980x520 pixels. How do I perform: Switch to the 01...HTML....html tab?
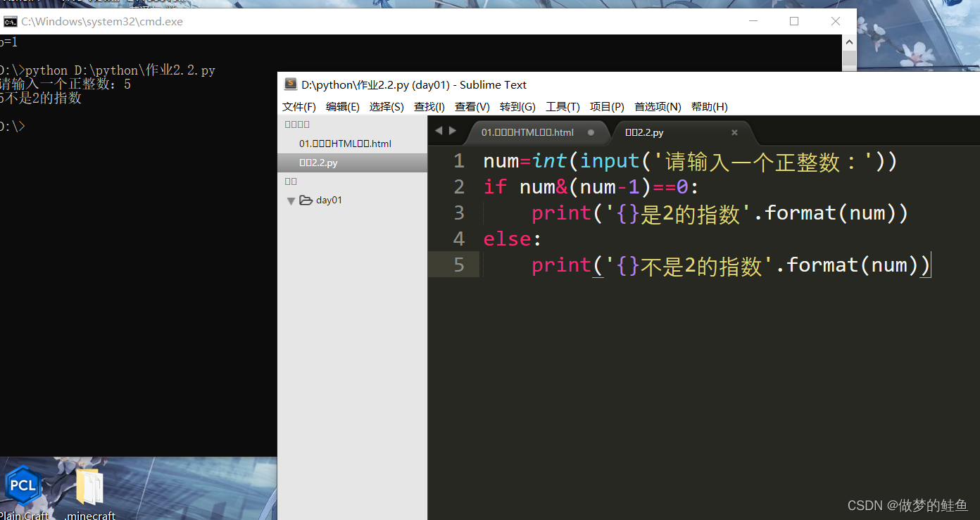(x=528, y=132)
